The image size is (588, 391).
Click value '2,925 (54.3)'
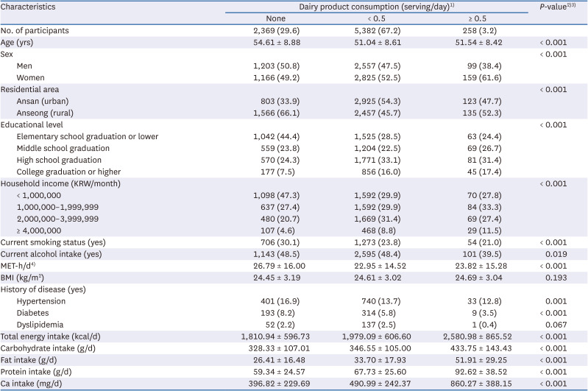[x=378, y=101]
